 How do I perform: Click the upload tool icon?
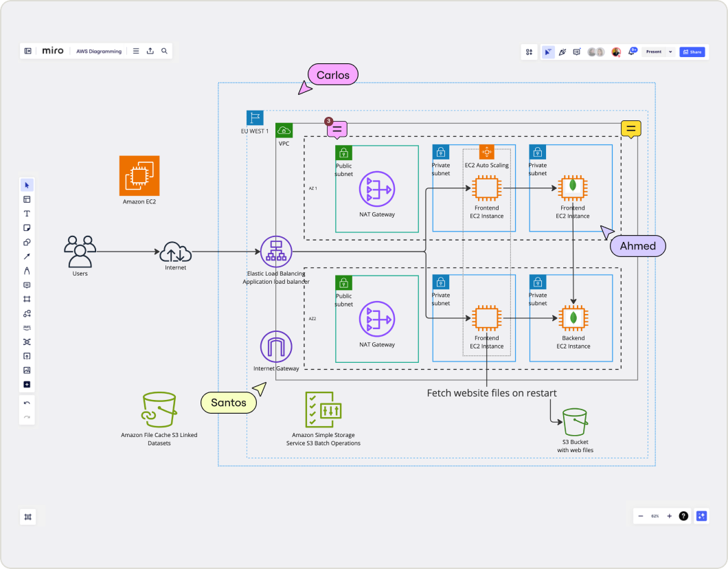pos(27,356)
